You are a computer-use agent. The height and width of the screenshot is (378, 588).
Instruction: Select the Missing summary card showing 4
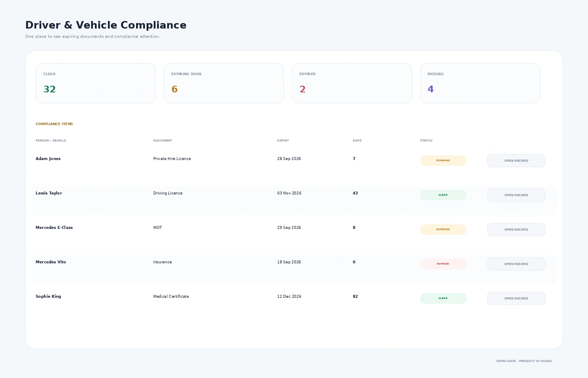pos(480,83)
